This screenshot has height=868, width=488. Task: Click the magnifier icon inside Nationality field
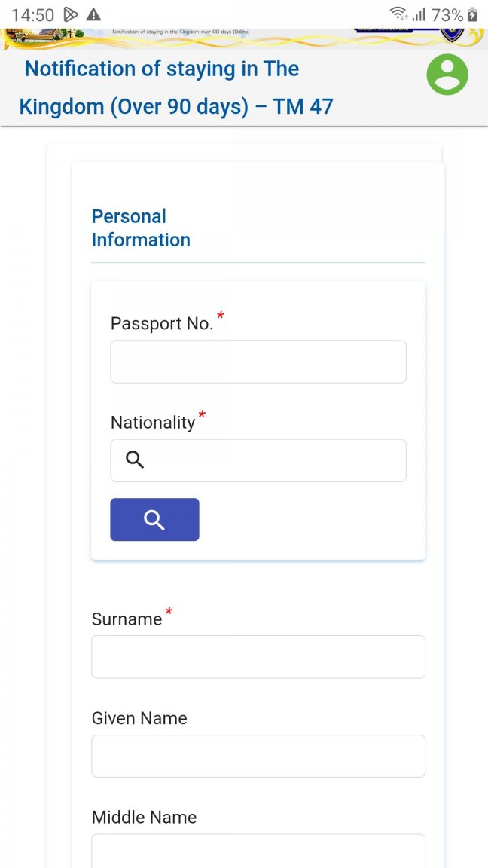coord(135,460)
